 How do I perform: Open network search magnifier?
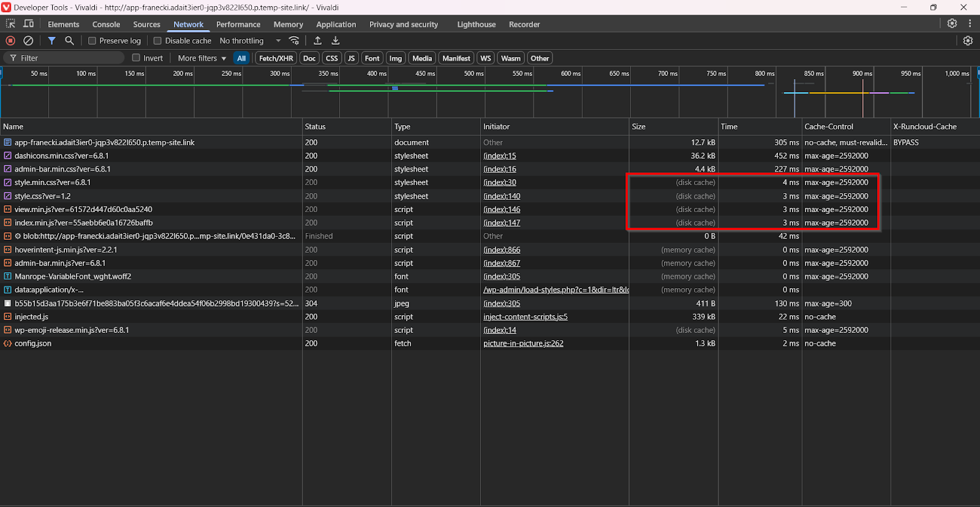point(69,40)
